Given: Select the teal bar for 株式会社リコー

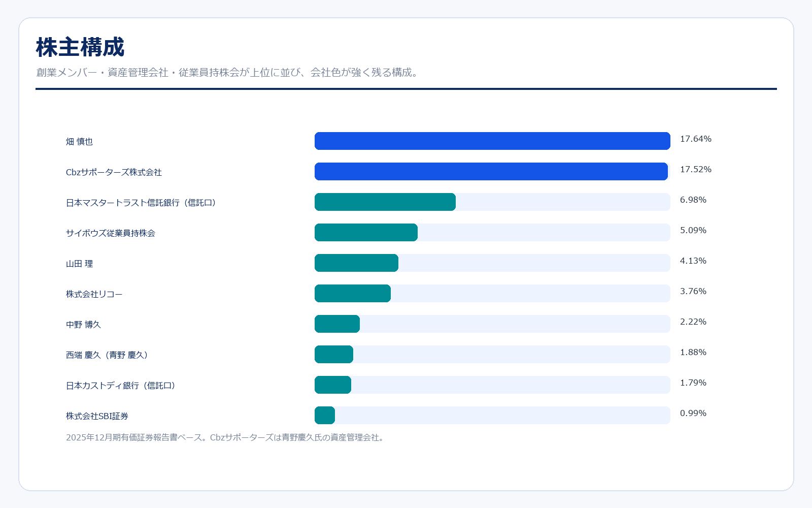Looking at the screenshot, I should (353, 294).
